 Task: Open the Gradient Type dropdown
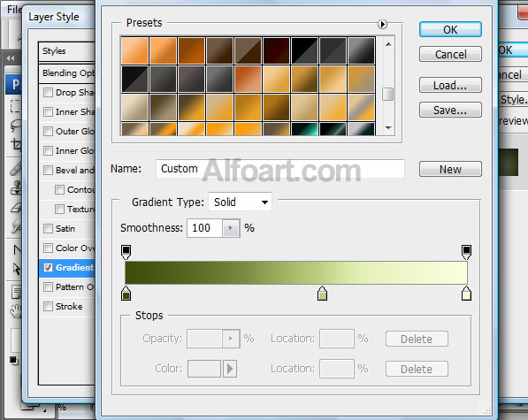(240, 202)
